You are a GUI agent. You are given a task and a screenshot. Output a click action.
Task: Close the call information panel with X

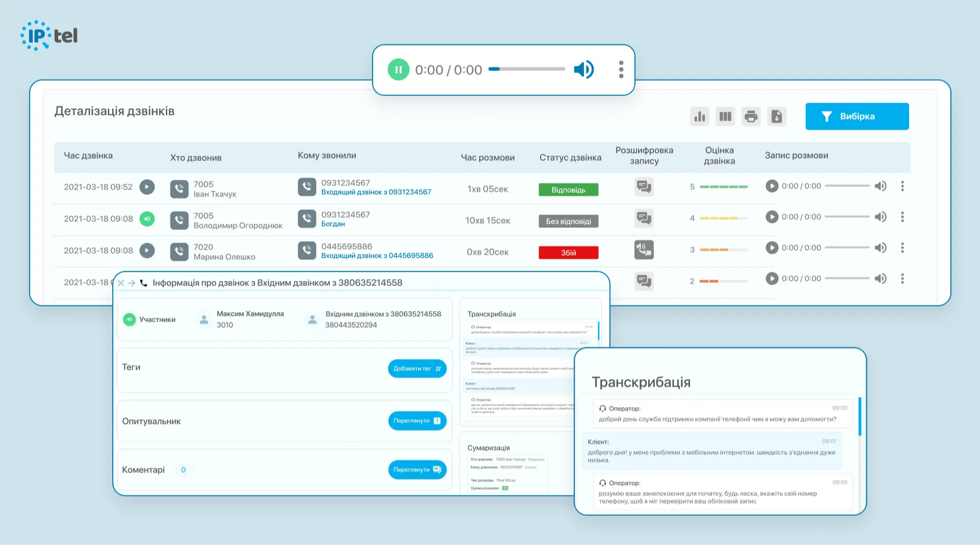(121, 283)
